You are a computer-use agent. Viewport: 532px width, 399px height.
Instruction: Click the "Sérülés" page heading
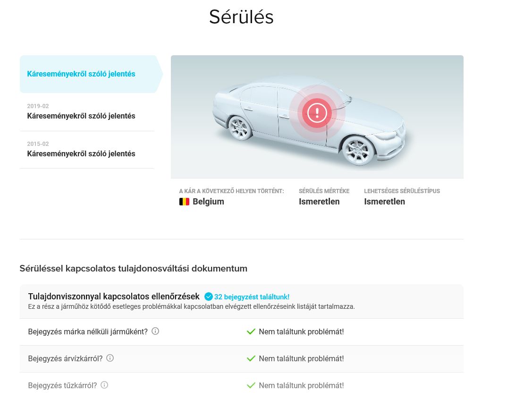click(241, 17)
